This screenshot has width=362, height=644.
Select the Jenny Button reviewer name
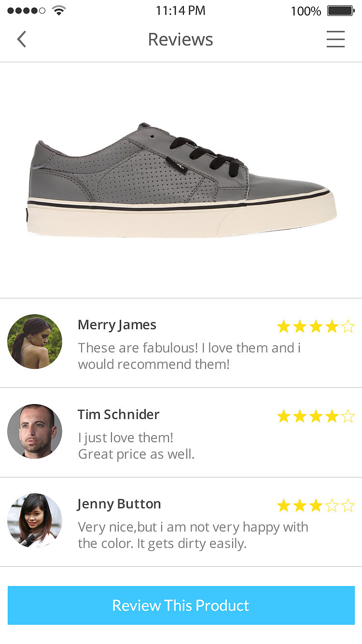coord(119,504)
